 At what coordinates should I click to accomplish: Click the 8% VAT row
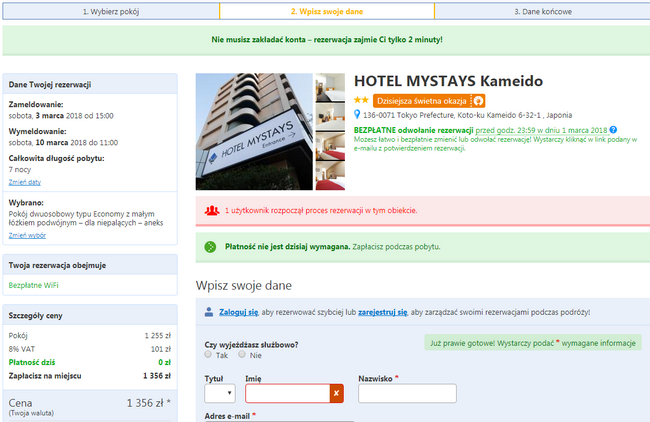(x=90, y=349)
